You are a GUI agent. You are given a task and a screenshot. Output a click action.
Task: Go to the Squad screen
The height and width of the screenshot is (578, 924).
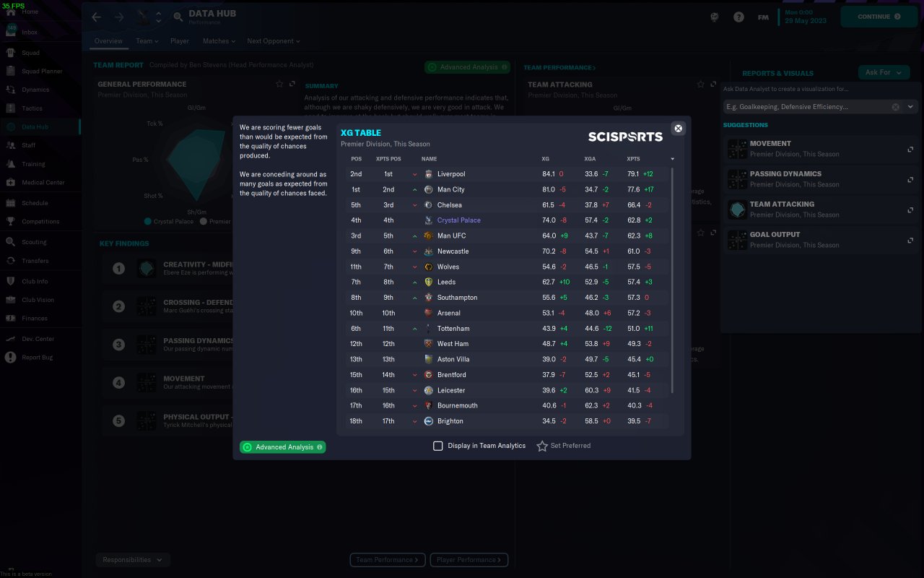tap(30, 53)
